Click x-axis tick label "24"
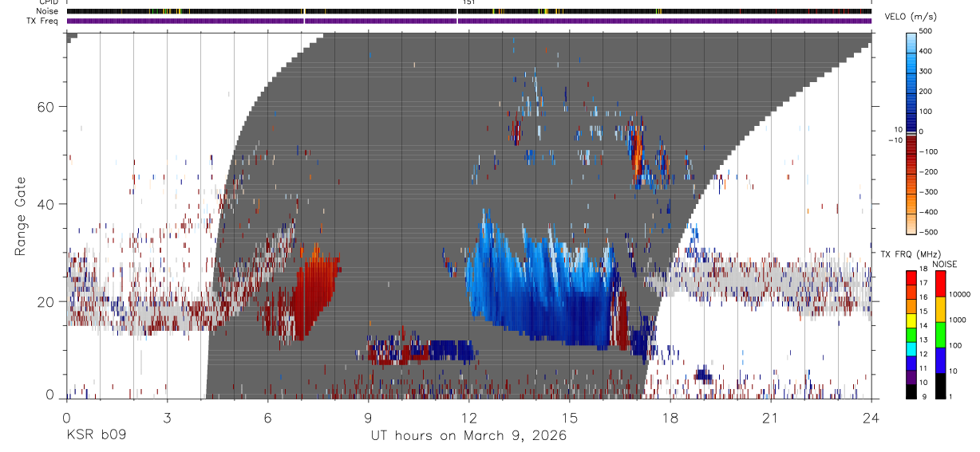The height and width of the screenshot is (452, 980). click(871, 417)
